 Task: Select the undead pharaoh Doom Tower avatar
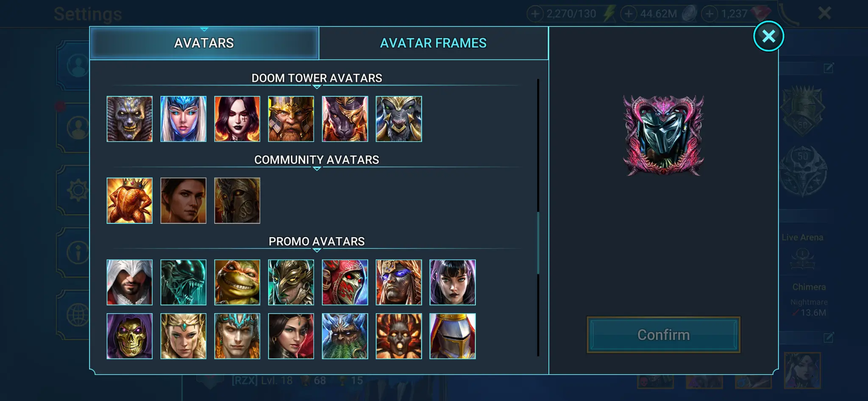[129, 119]
